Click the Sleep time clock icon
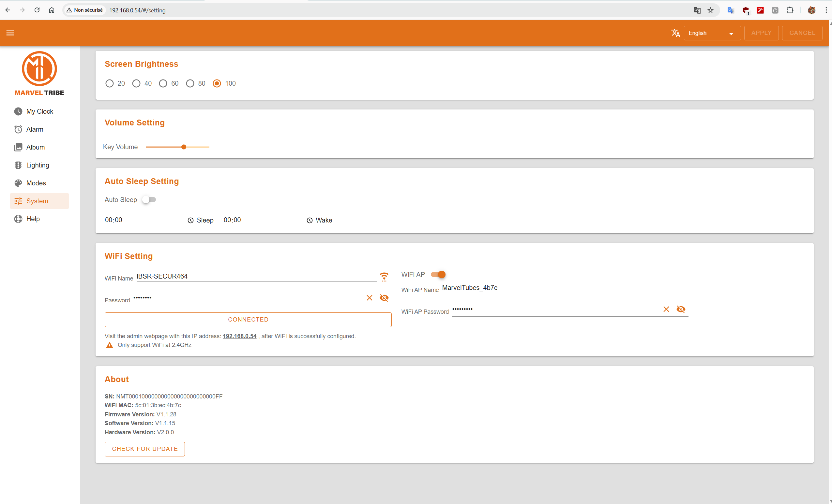Screen dimensions: 832x504 click(x=190, y=220)
